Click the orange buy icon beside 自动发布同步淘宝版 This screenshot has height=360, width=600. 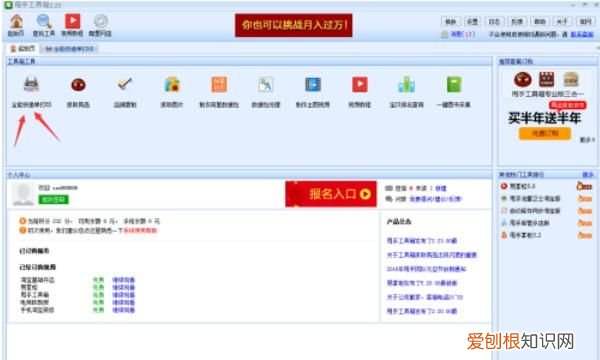click(x=584, y=210)
